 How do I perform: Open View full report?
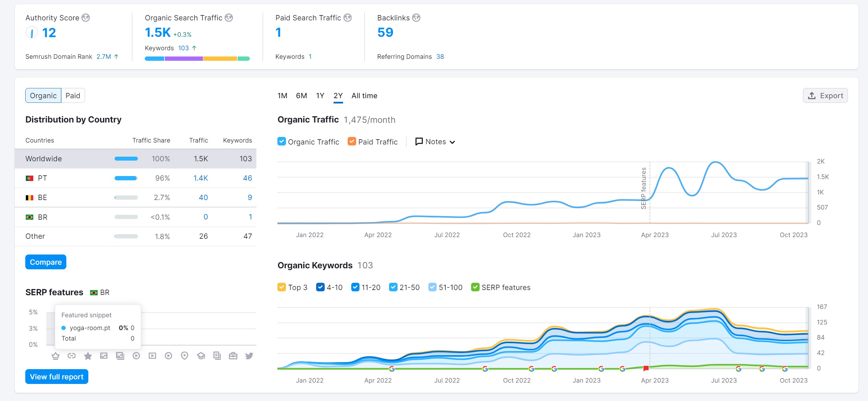56,376
